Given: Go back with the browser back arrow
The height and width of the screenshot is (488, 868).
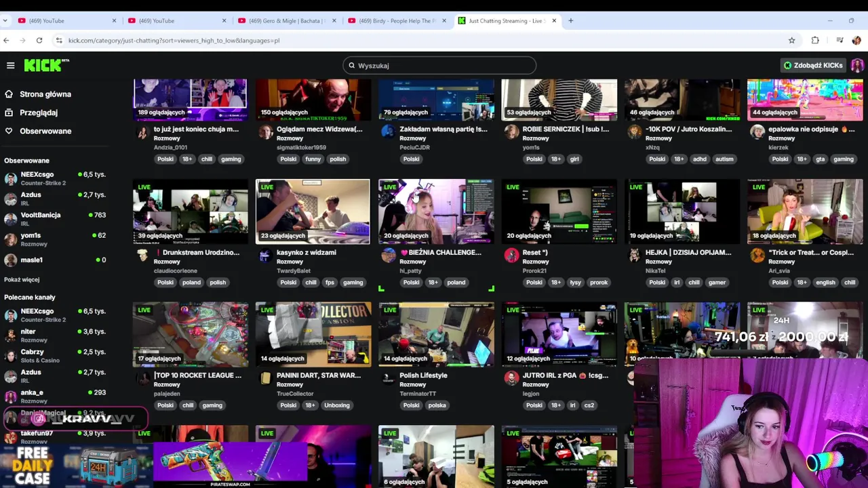Looking at the screenshot, I should click(x=6, y=41).
